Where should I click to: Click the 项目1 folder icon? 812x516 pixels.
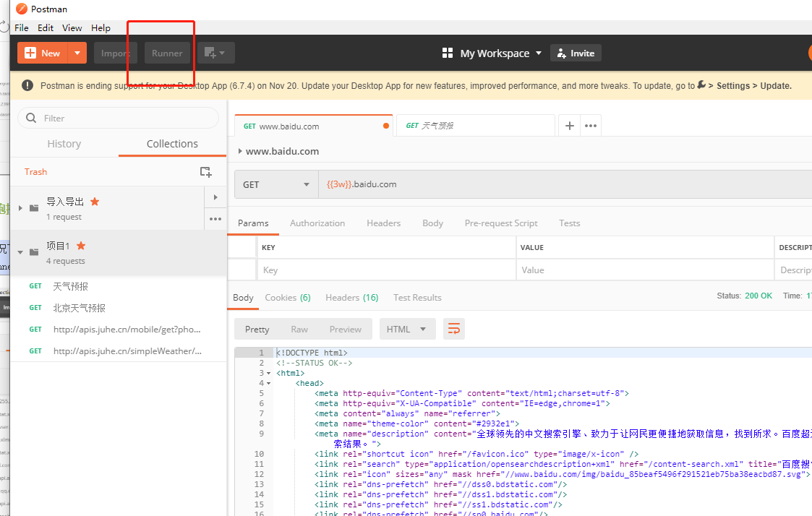[34, 252]
